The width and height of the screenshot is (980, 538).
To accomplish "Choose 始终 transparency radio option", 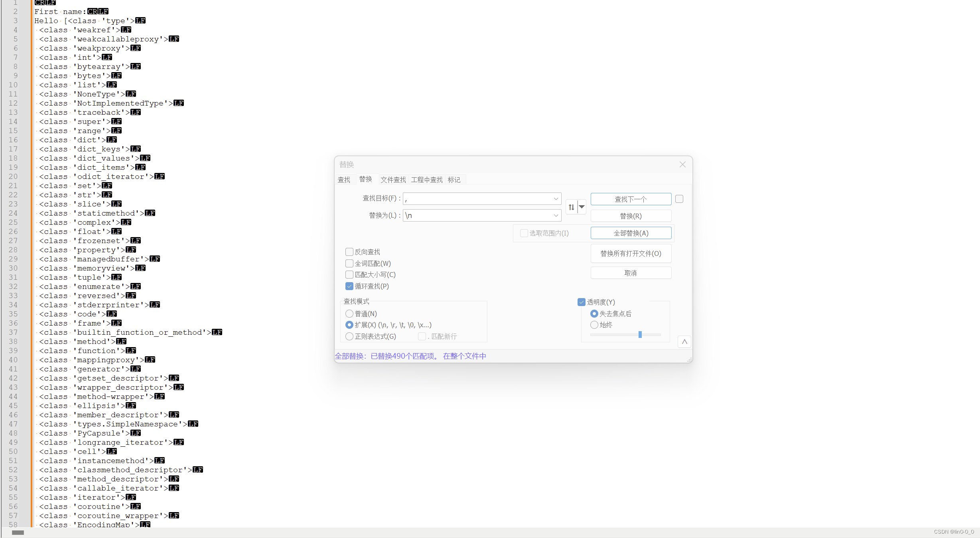I will (594, 325).
